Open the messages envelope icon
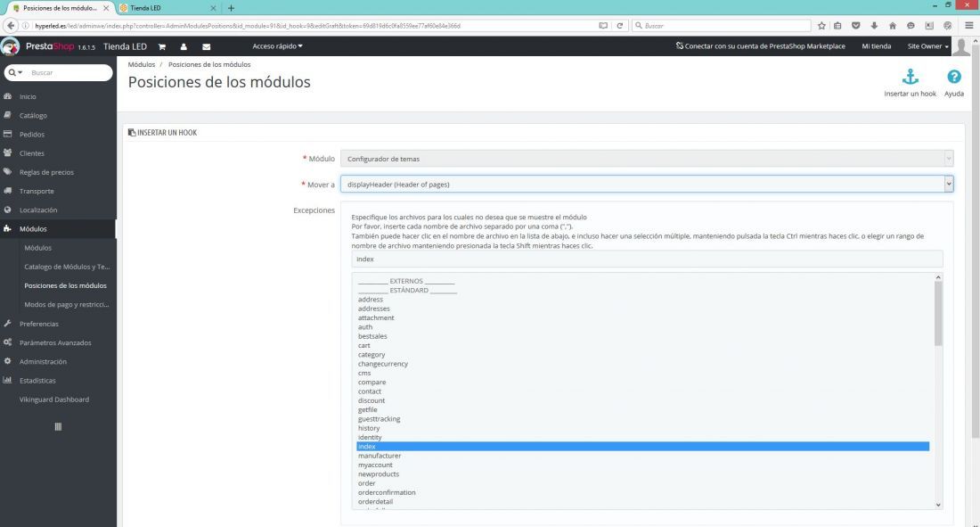The width and height of the screenshot is (980, 527). tap(207, 47)
